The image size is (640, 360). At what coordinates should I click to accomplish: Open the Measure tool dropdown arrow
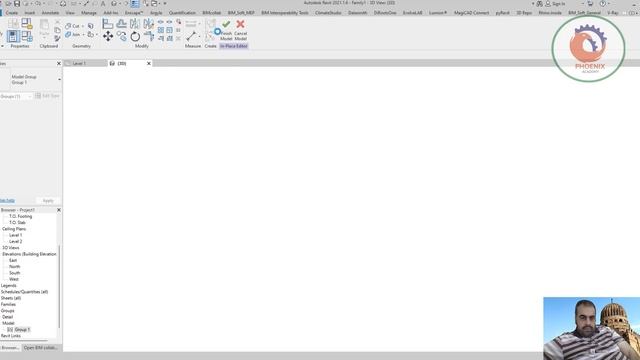click(x=199, y=36)
